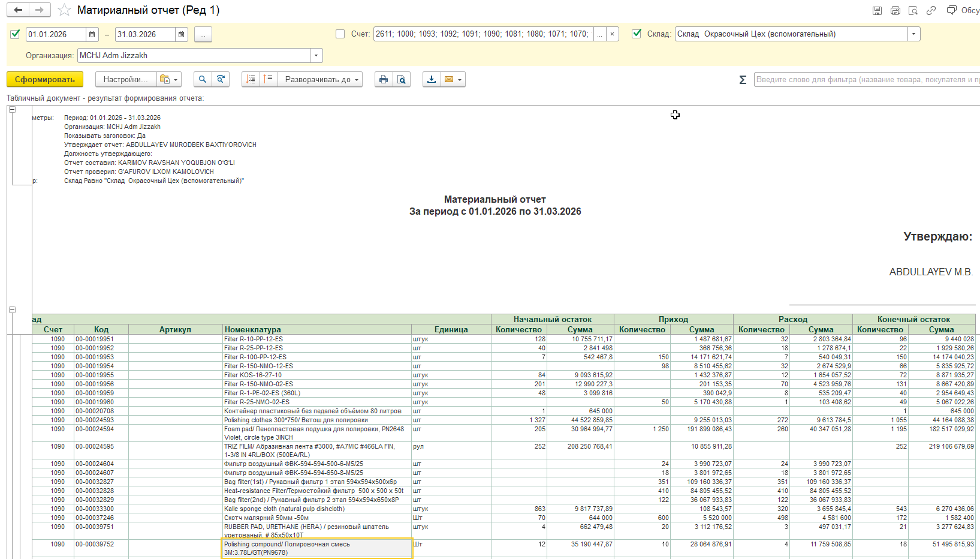Open the calendar for the 31.03.2026 end date
Screen dimensions: 980x559
tap(182, 34)
